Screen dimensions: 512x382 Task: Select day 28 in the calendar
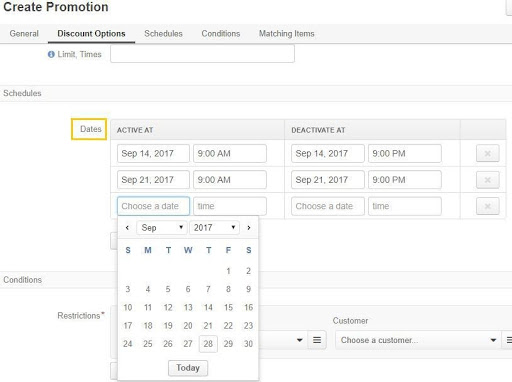[208, 344]
